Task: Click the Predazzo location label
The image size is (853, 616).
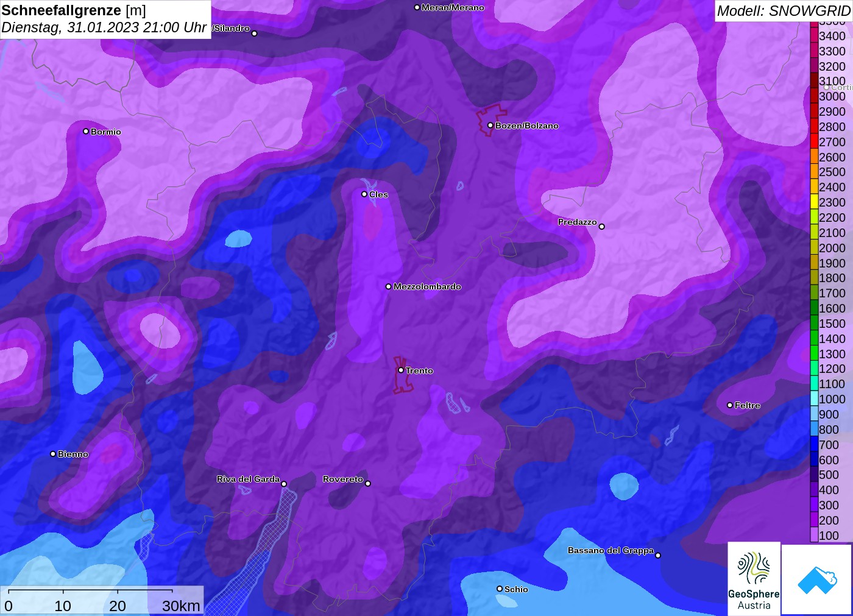Action: pyautogui.click(x=578, y=222)
